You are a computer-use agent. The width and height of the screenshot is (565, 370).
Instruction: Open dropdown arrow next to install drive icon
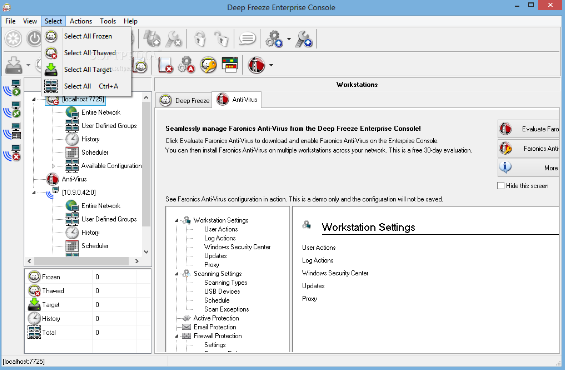point(28,65)
